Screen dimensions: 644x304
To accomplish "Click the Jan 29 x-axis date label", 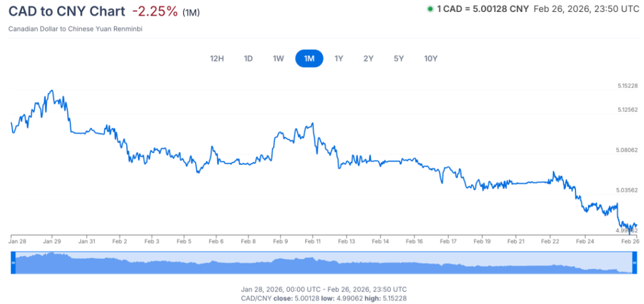I will coord(52,241).
